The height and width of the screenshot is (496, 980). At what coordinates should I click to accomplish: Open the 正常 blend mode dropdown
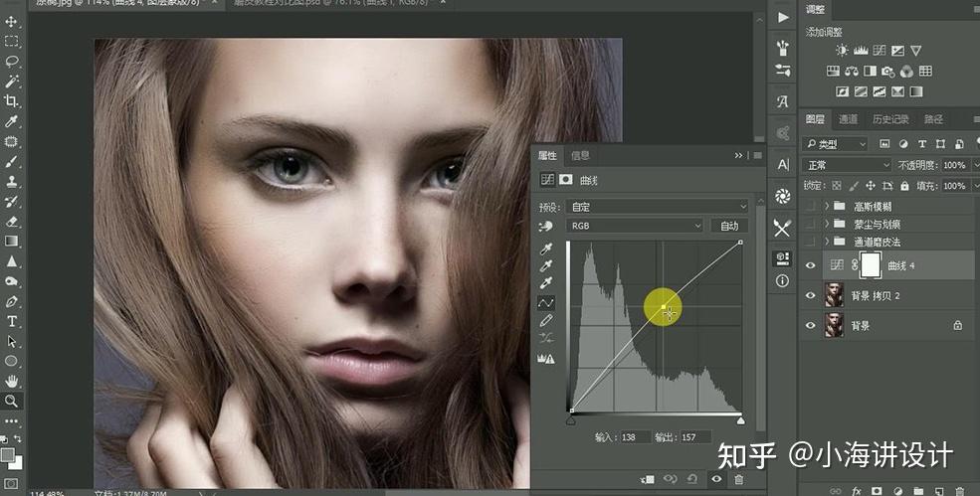tap(847, 166)
